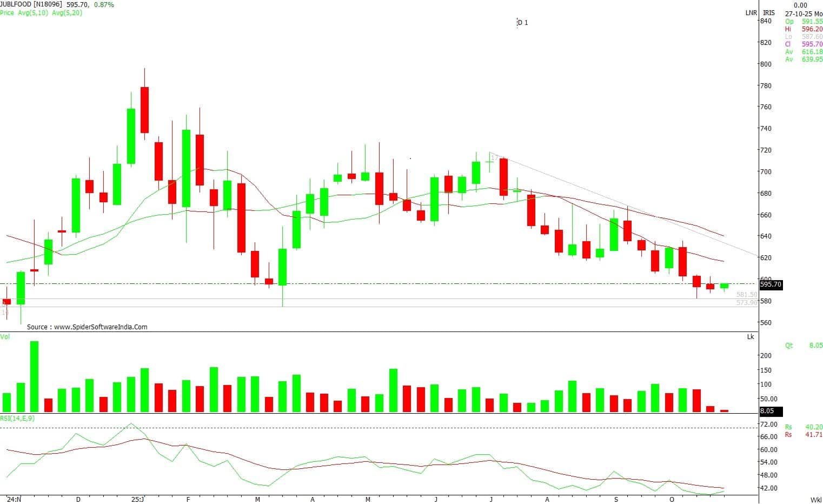Click the 573.90 support level label
The height and width of the screenshot is (504, 823).
coord(747,303)
